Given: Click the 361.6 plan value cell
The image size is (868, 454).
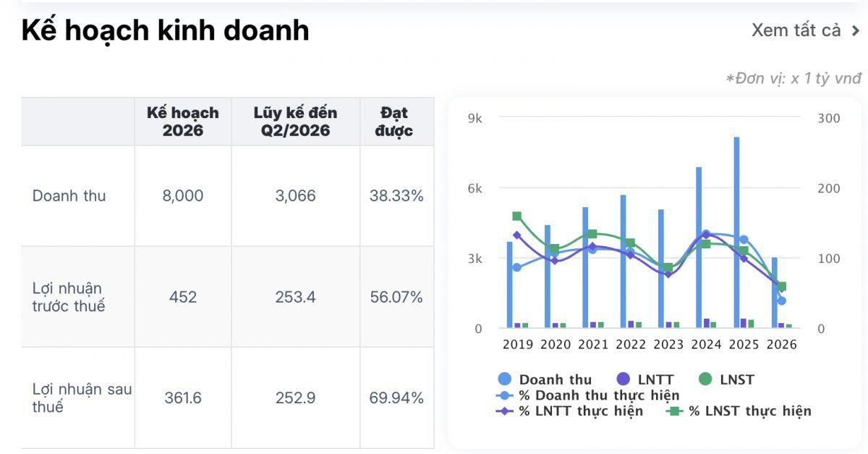Looking at the screenshot, I should [183, 398].
